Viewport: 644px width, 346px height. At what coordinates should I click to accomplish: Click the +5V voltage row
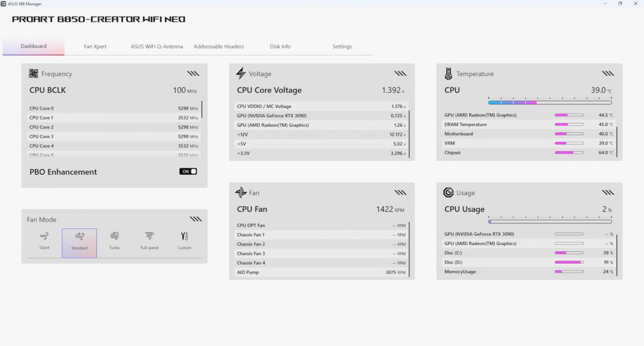[321, 144]
